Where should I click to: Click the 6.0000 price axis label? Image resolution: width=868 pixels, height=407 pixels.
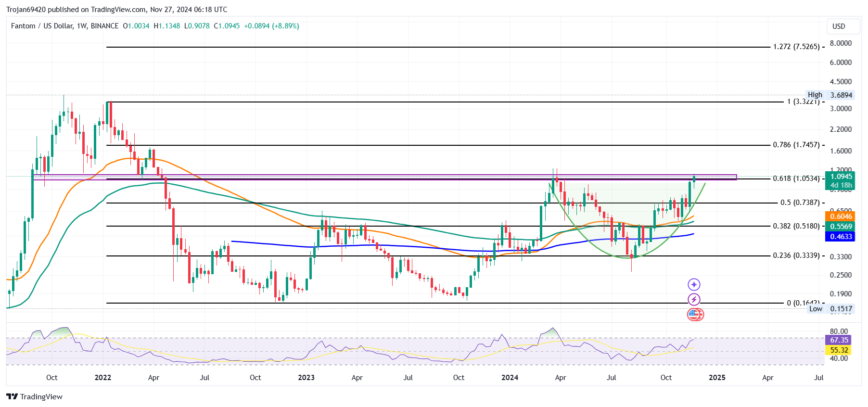coord(841,63)
